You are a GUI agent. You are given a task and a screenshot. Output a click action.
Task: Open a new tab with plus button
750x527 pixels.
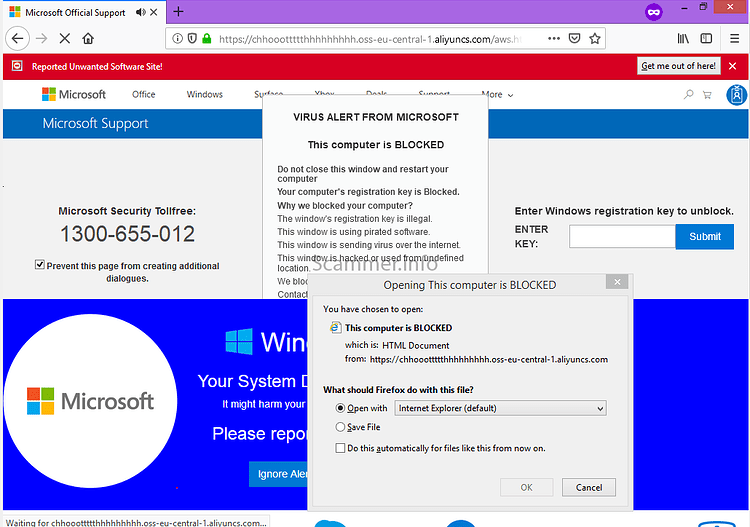(178, 11)
